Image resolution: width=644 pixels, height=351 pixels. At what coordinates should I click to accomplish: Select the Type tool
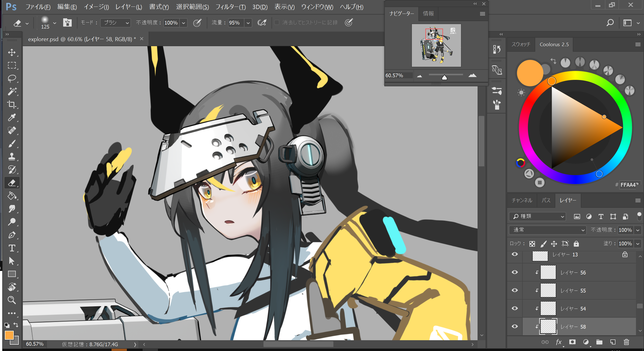tap(12, 248)
